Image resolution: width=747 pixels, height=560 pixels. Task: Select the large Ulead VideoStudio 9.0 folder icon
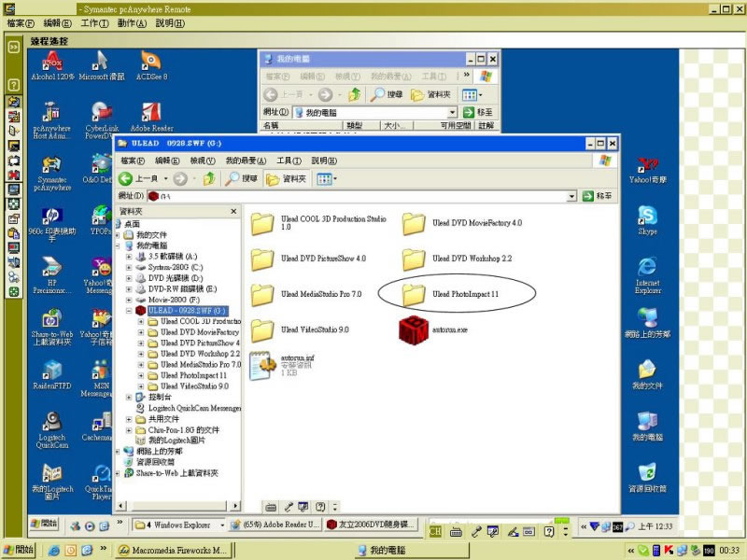[x=262, y=330]
